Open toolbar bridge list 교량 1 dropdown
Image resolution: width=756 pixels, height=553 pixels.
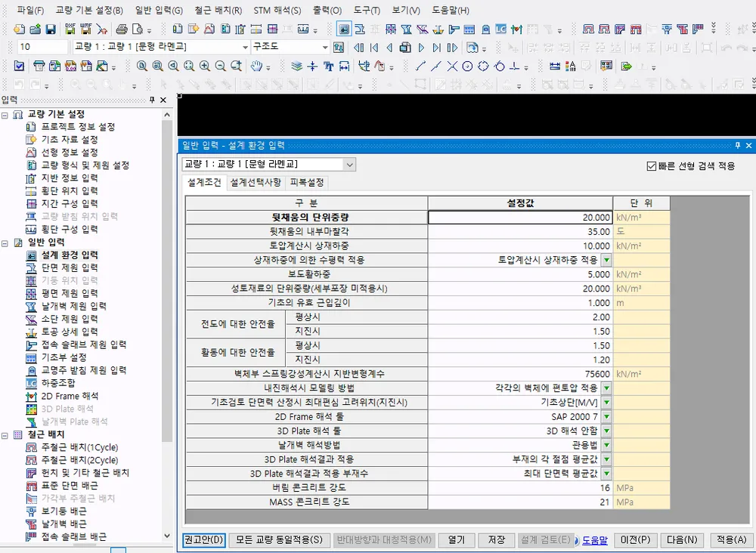tap(245, 47)
